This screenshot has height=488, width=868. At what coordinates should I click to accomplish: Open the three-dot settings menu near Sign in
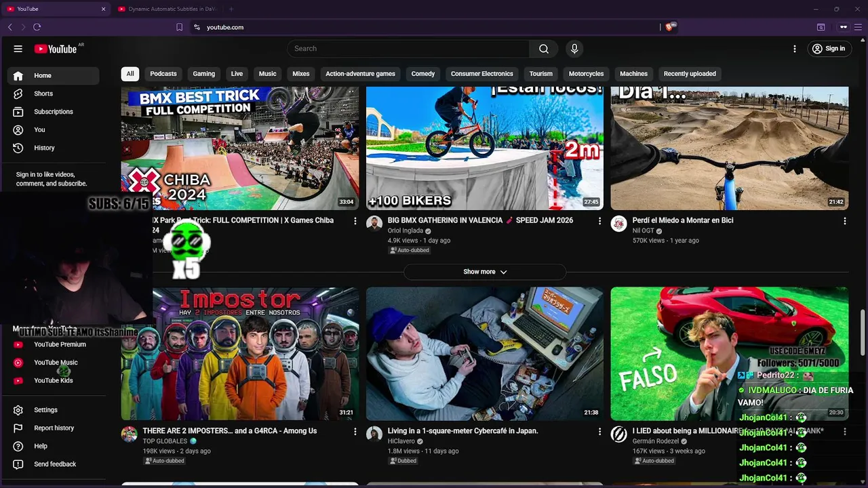pos(795,49)
